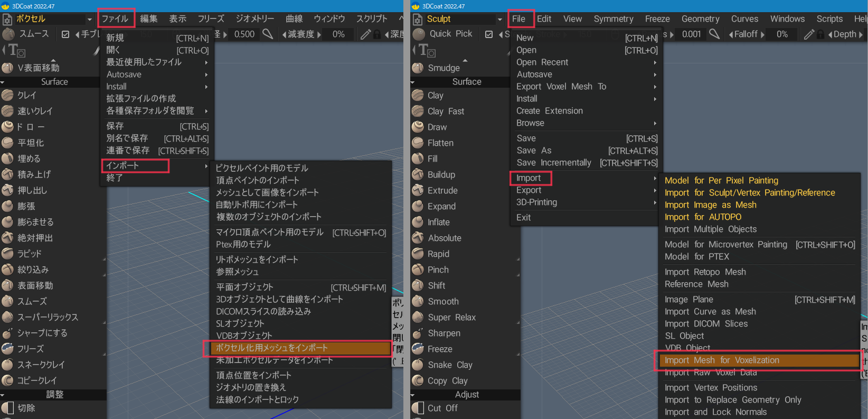Open the Sculpt room dropdown
The image size is (868, 419).
pyautogui.click(x=500, y=20)
